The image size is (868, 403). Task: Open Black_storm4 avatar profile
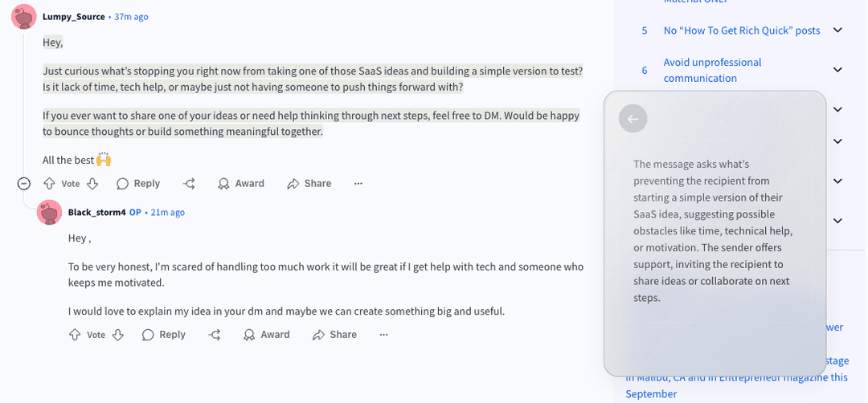49,212
